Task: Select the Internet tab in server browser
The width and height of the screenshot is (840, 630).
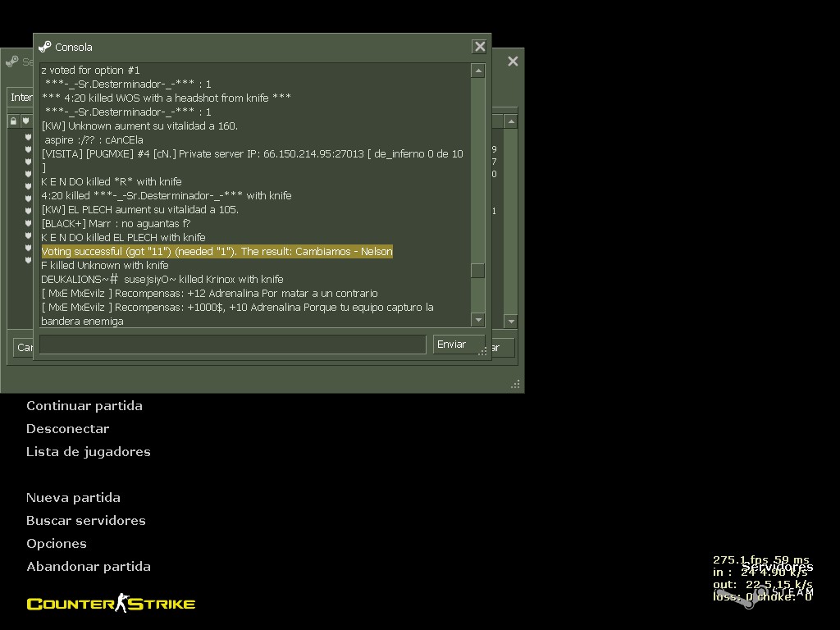Action: [x=21, y=97]
